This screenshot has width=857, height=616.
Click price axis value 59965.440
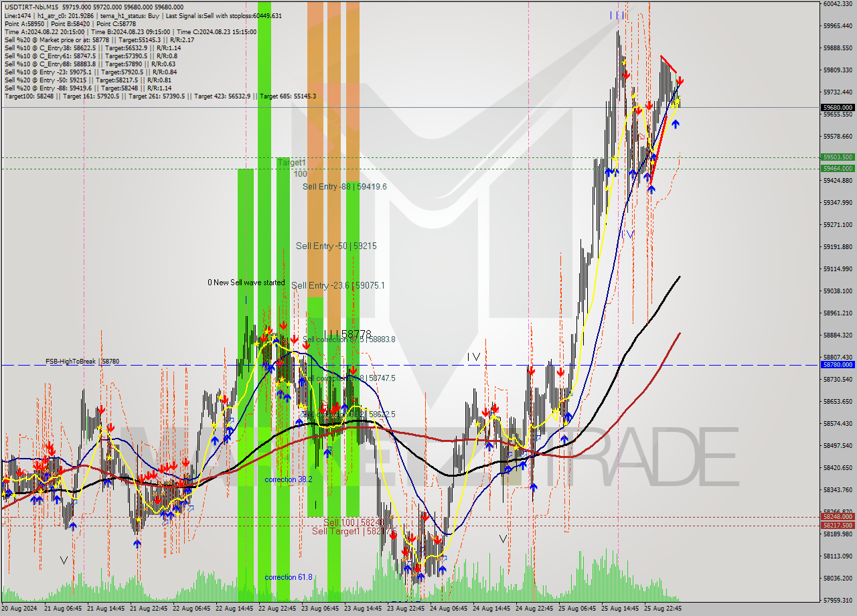click(x=838, y=25)
